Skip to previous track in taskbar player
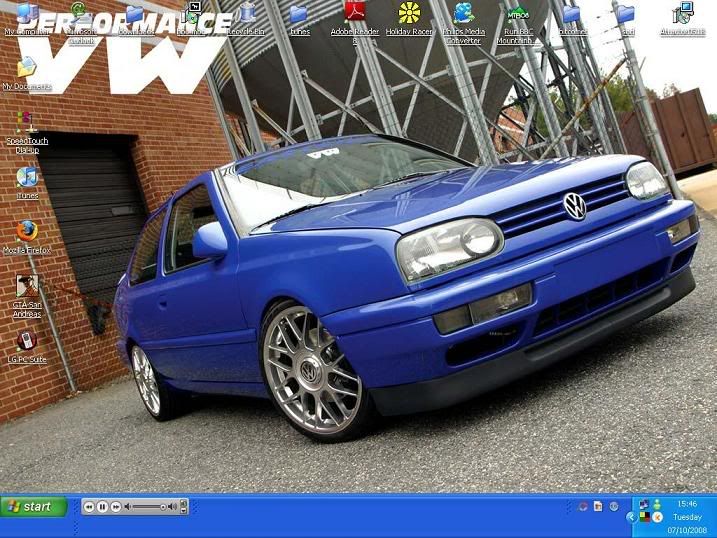 click(x=89, y=507)
